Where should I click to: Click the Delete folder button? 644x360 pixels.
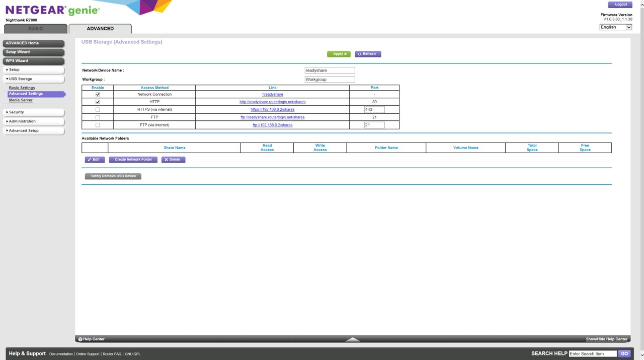click(x=174, y=160)
